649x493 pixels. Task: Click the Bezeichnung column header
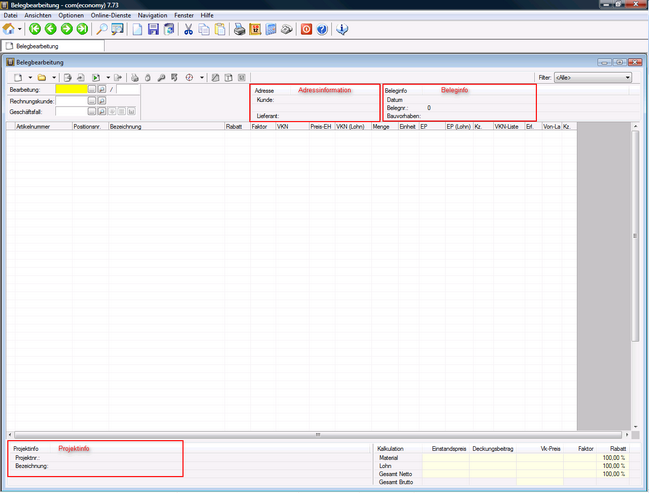166,126
